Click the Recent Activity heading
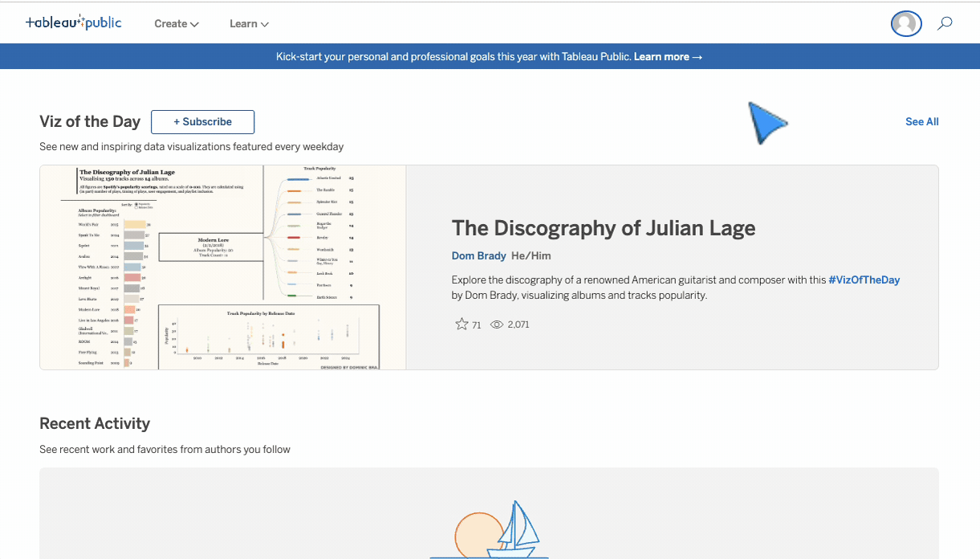The height and width of the screenshot is (559, 980). (x=95, y=423)
